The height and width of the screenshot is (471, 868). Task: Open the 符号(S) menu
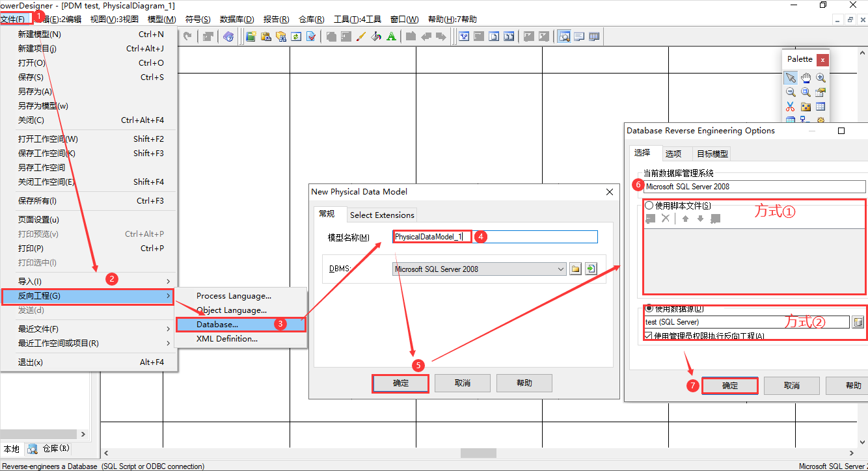tap(198, 20)
